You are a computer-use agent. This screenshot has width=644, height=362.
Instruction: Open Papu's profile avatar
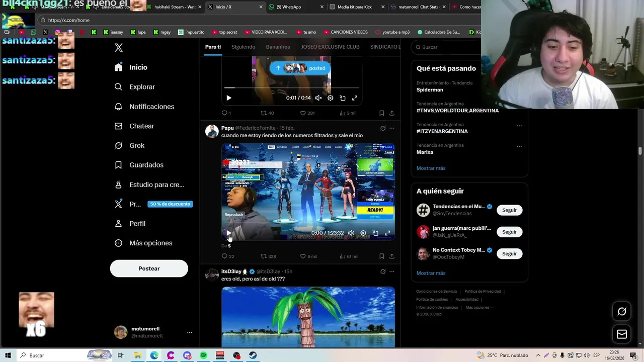pyautogui.click(x=212, y=131)
